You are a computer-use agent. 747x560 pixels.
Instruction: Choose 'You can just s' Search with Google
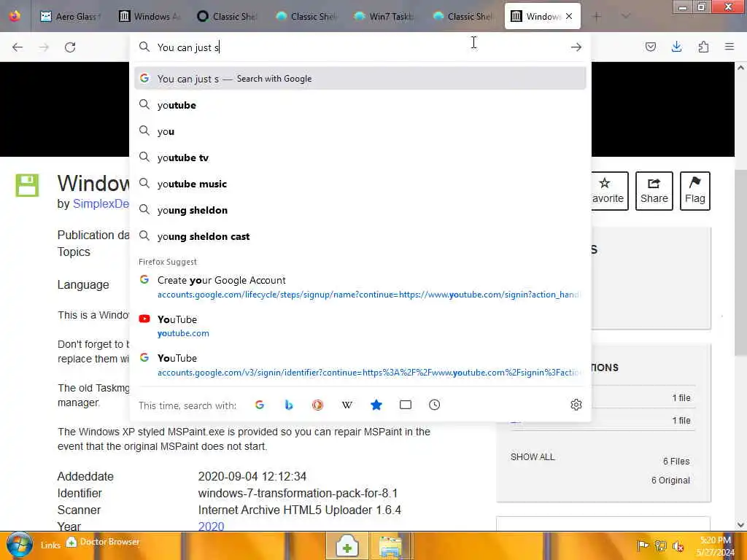(x=360, y=79)
